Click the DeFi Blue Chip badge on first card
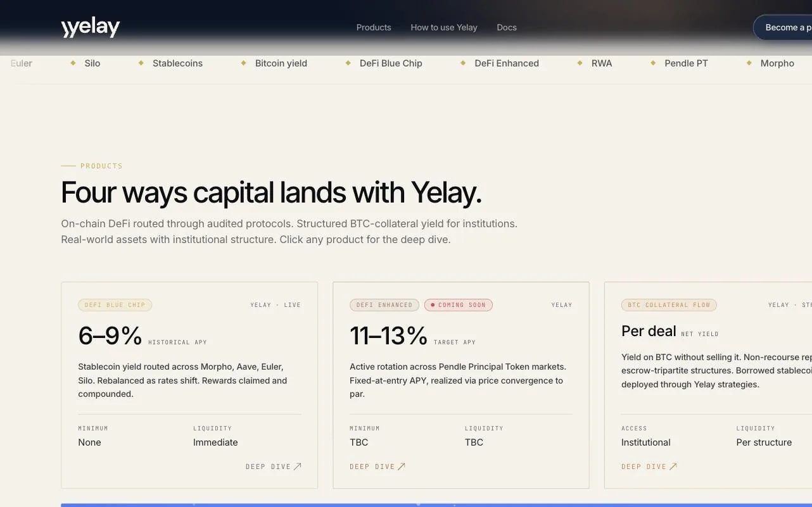The height and width of the screenshot is (507, 812). coord(115,305)
